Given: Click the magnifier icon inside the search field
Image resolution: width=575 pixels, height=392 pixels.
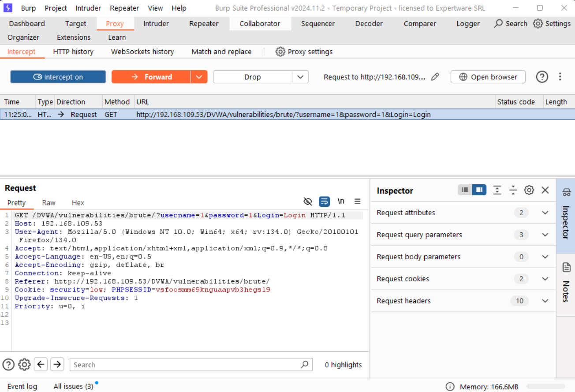Looking at the screenshot, I should (x=305, y=365).
